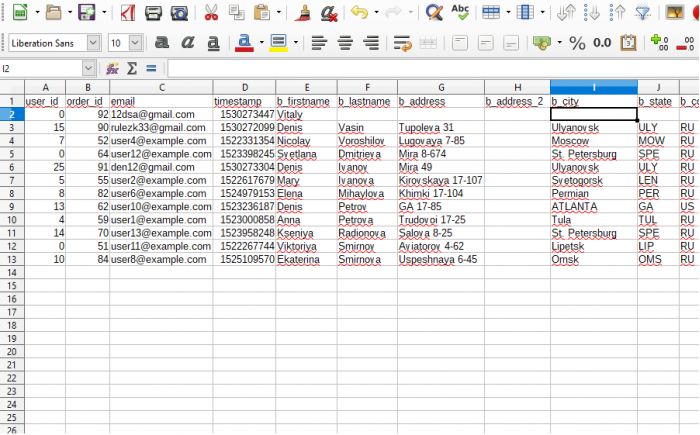This screenshot has width=700, height=435.
Task: Align text left
Action: 319,43
